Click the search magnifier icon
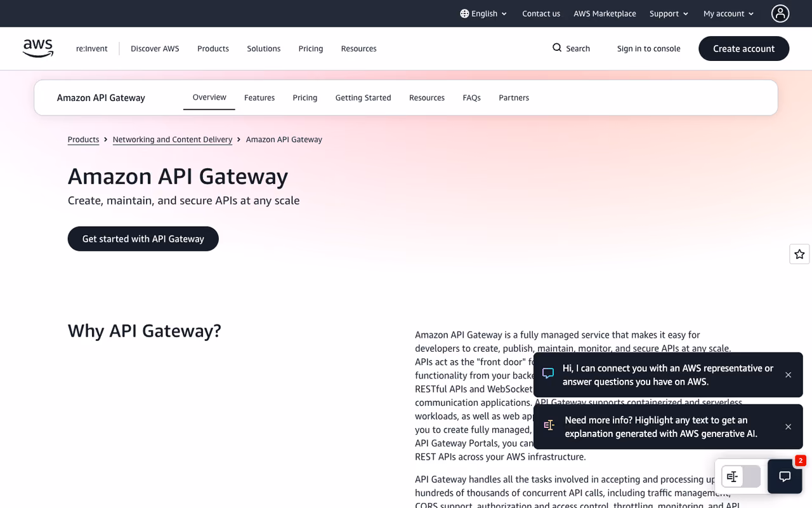Screen dimensions: 812x508 click(557, 48)
